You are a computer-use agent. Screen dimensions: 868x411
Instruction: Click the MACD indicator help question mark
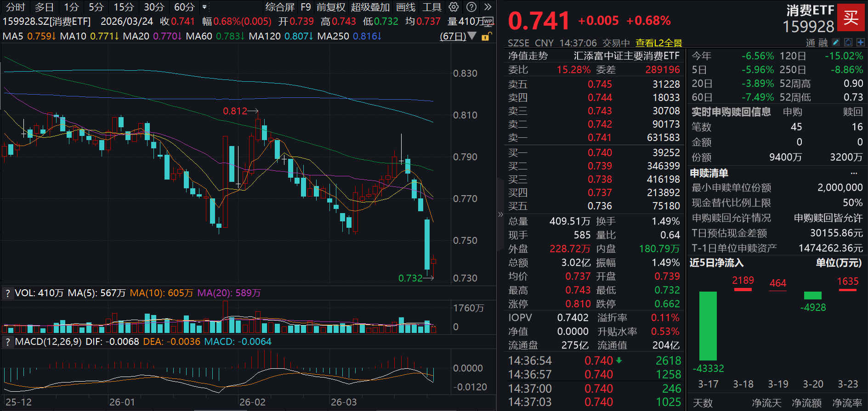coord(7,342)
